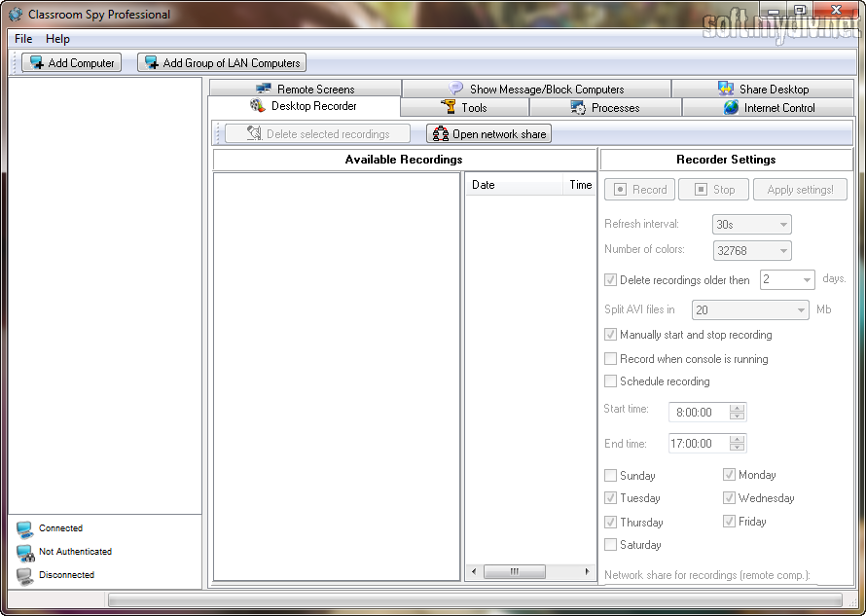Switch to Show Message/Block Computers tab
Viewport: 866px width, 616px height.
(x=536, y=89)
